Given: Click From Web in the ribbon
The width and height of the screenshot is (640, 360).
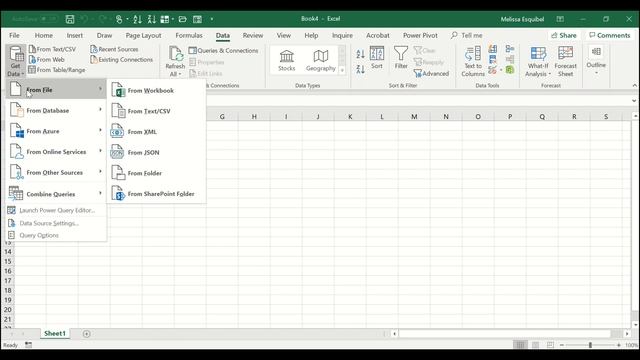Looking at the screenshot, I should [x=47, y=60].
